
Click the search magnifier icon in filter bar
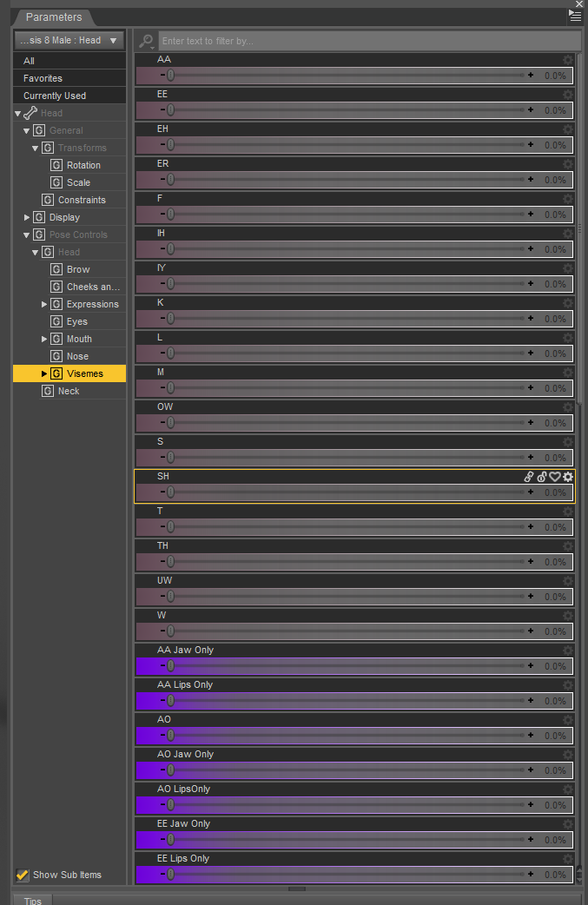147,41
